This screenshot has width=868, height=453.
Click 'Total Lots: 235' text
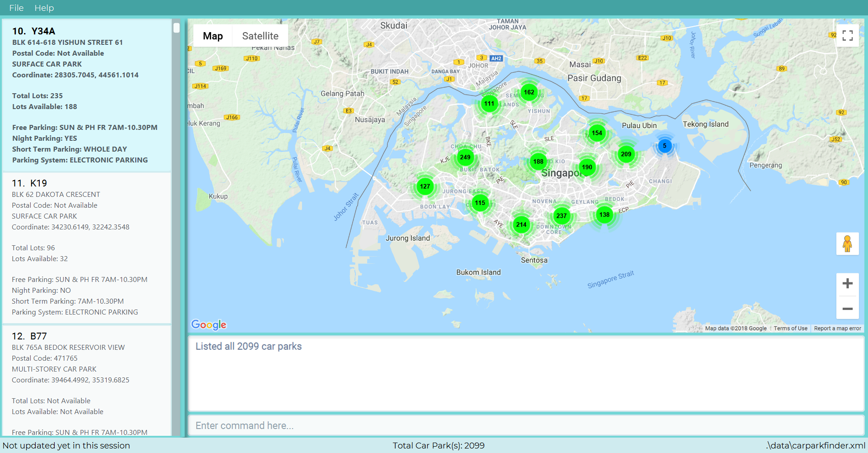[38, 95]
